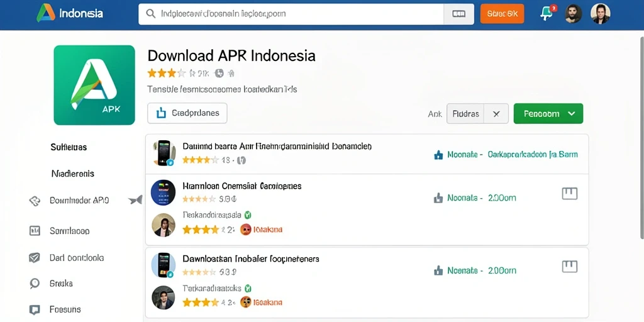The height and width of the screenshot is (322, 644).
Task: Click the icon beside Bownlneder APK
Action: coord(35,201)
